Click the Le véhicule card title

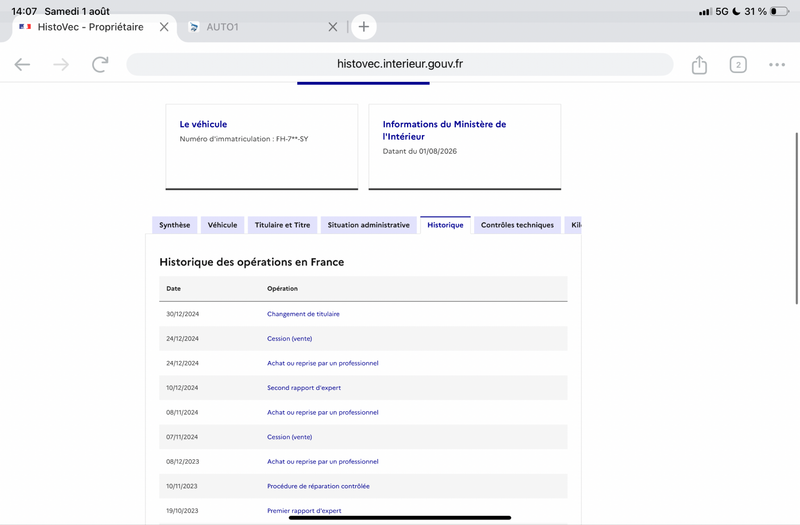203,124
